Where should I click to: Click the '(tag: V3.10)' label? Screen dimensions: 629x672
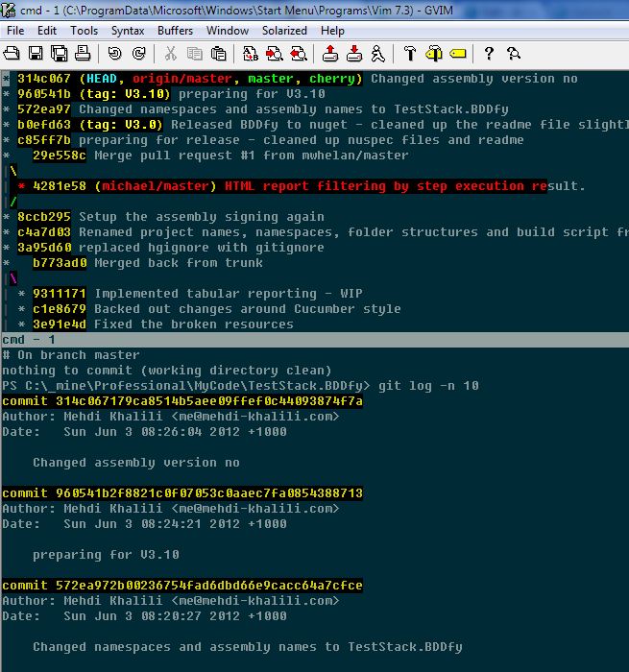click(x=124, y=94)
